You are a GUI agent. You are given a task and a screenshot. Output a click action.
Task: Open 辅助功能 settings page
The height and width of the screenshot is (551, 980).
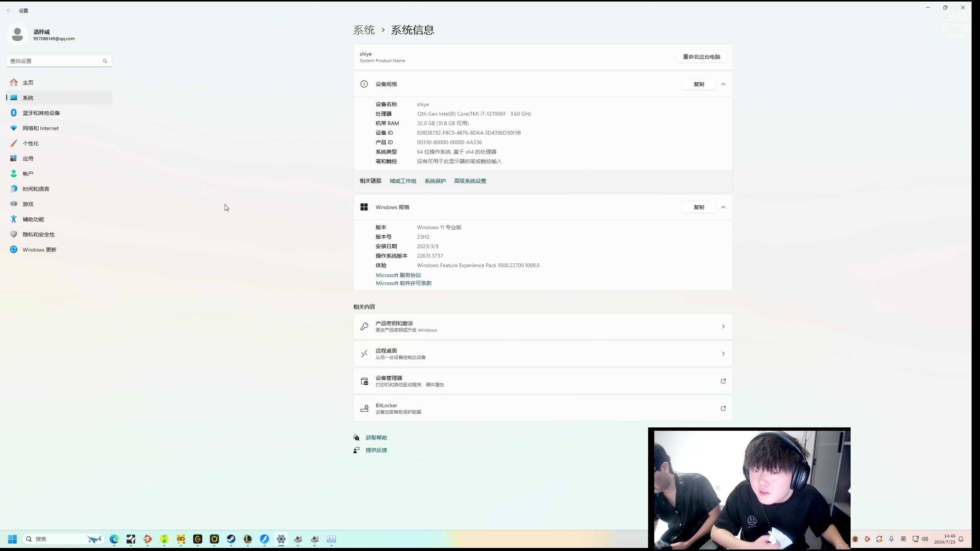coord(59,219)
